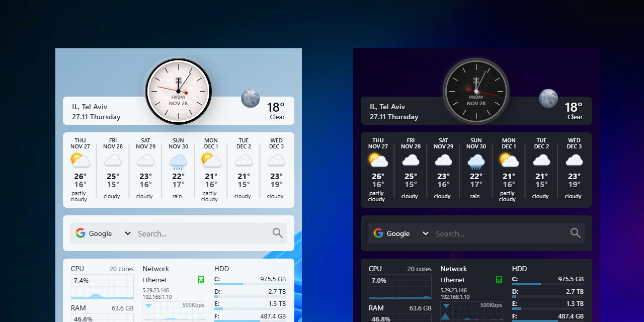The image size is (644, 322).
Task: Click "27.11 Thursday" in the dark widget
Action: pos(394,117)
